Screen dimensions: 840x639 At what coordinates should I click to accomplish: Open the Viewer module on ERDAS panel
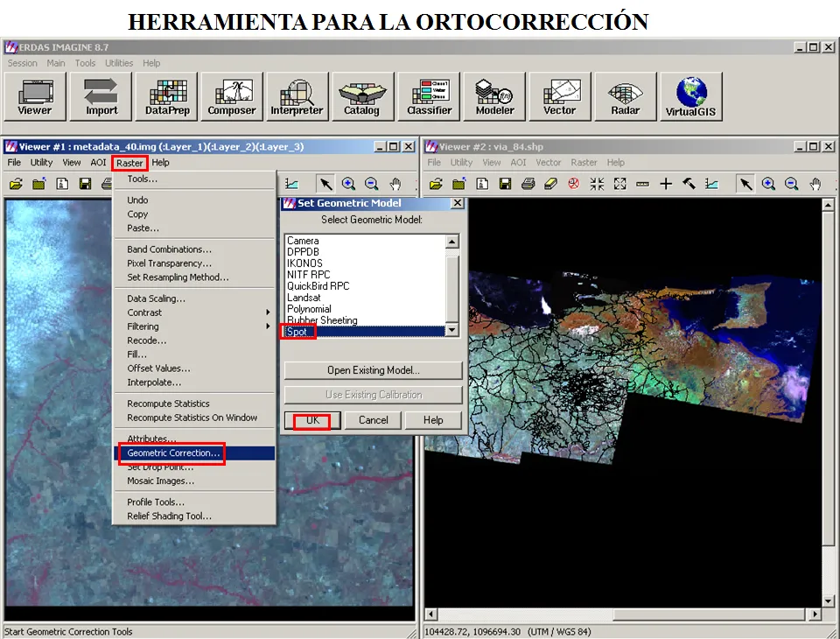tap(35, 96)
